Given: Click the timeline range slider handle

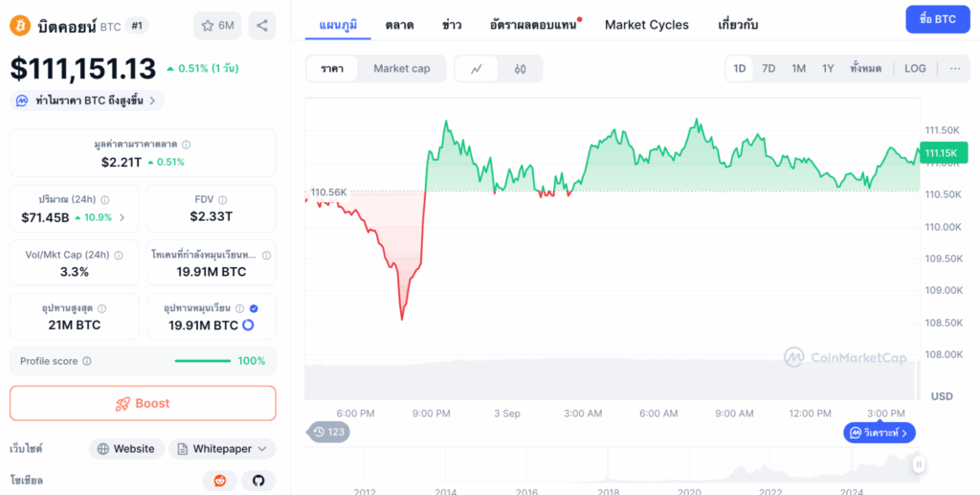Looking at the screenshot, I should click(919, 464).
